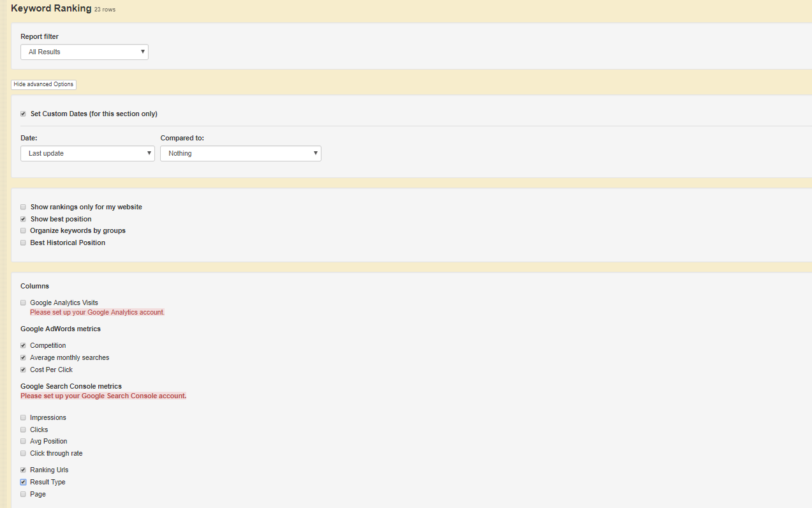Enable Show rankings only for my website

[x=24, y=207]
